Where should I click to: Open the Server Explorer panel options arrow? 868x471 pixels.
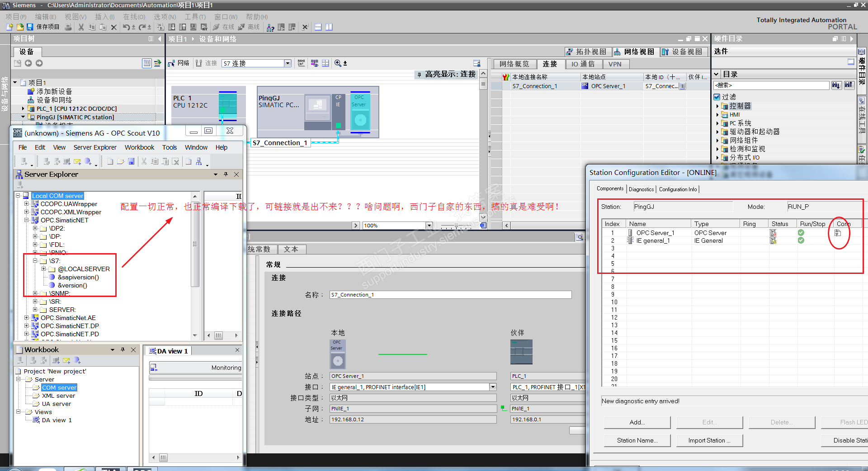(x=216, y=174)
